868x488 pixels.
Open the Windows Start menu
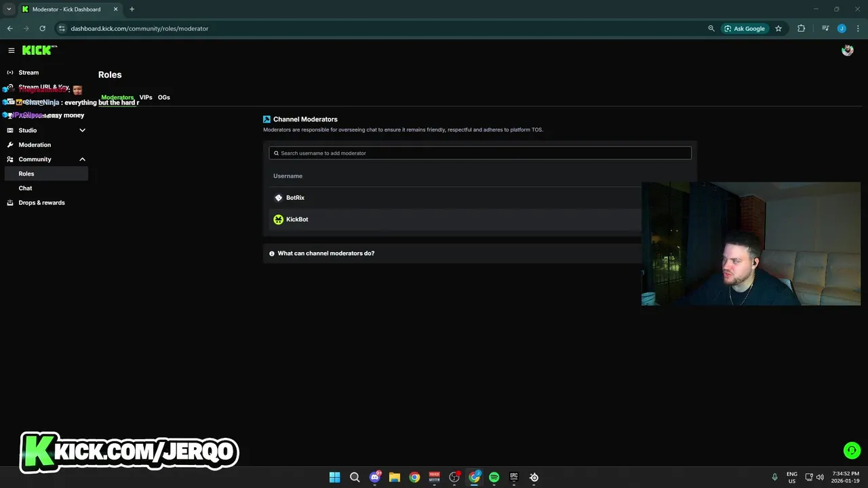(334, 477)
